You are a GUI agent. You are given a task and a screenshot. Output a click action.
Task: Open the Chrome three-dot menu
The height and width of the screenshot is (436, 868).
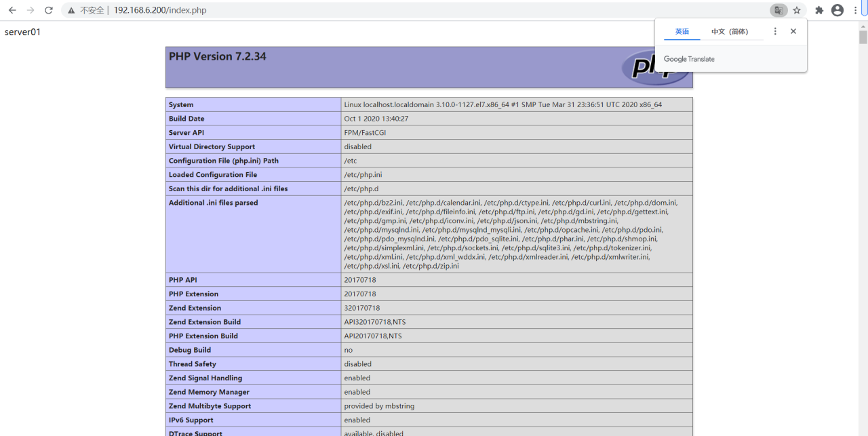pyautogui.click(x=856, y=10)
